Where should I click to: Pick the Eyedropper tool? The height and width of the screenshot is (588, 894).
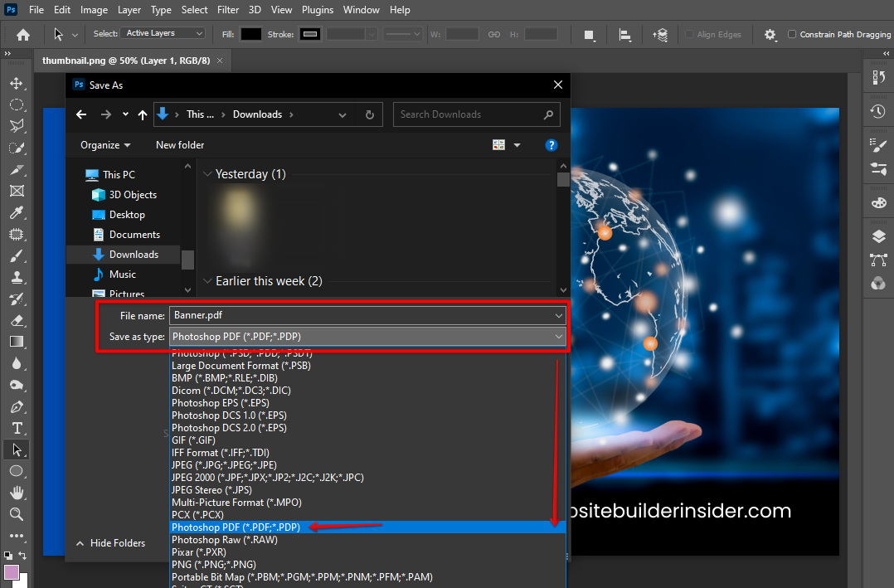16,213
